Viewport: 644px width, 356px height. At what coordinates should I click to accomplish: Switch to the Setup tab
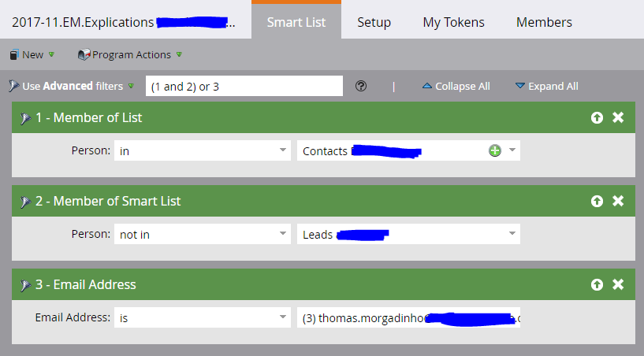point(374,22)
